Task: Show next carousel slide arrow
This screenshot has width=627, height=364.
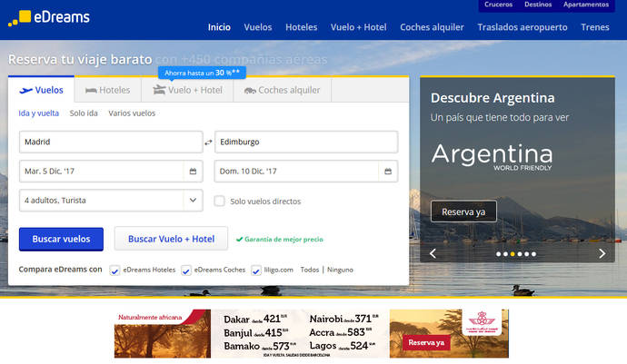Action: [x=602, y=254]
